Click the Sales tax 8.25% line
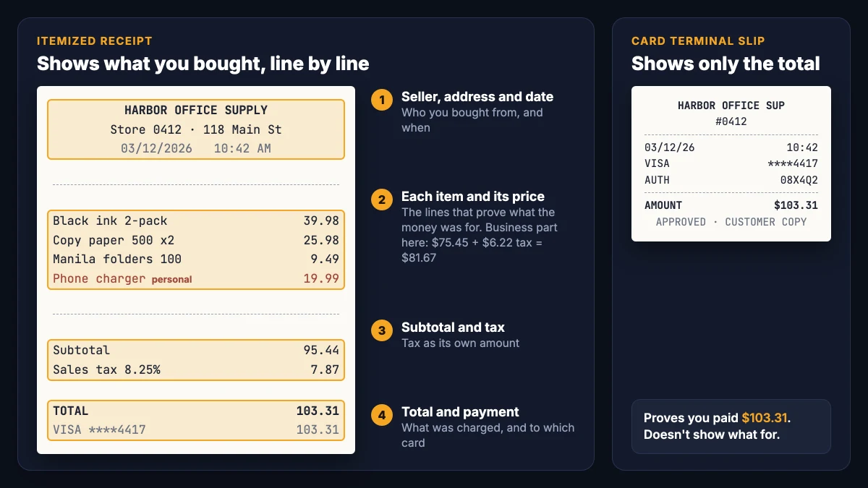The width and height of the screenshot is (868, 488). 196,369
